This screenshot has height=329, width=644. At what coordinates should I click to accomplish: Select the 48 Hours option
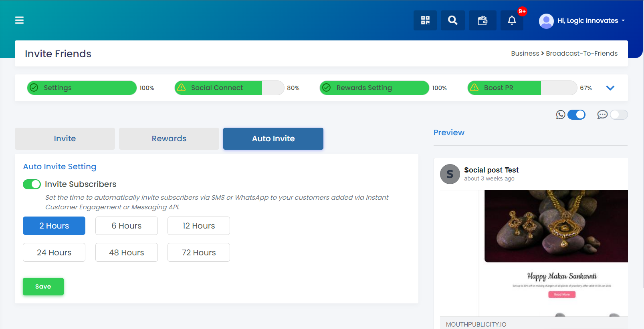127,253
